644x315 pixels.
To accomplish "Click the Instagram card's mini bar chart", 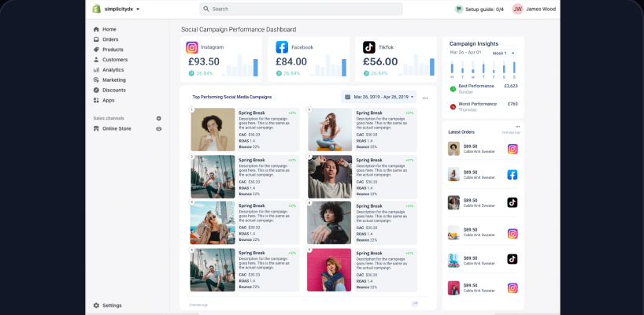I will (x=240, y=65).
